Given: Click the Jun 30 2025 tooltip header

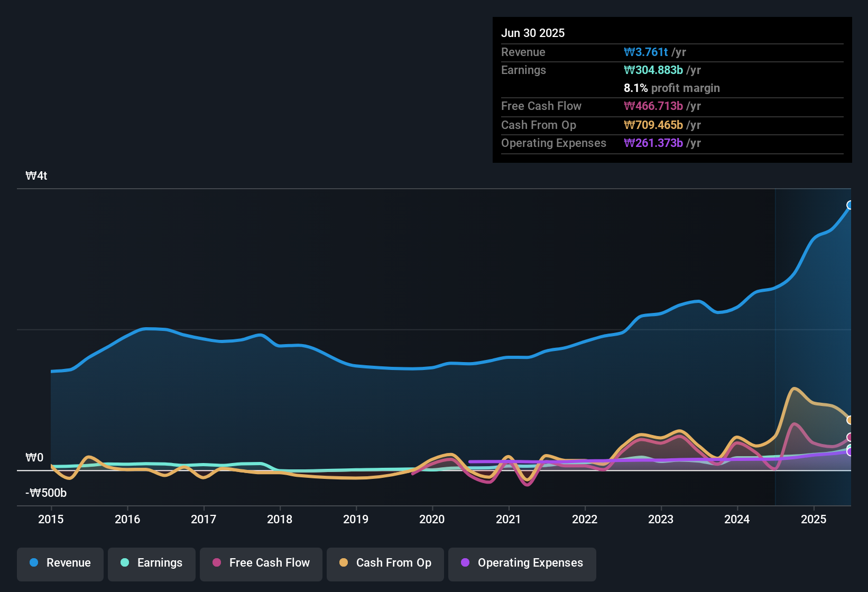Looking at the screenshot, I should (x=533, y=33).
